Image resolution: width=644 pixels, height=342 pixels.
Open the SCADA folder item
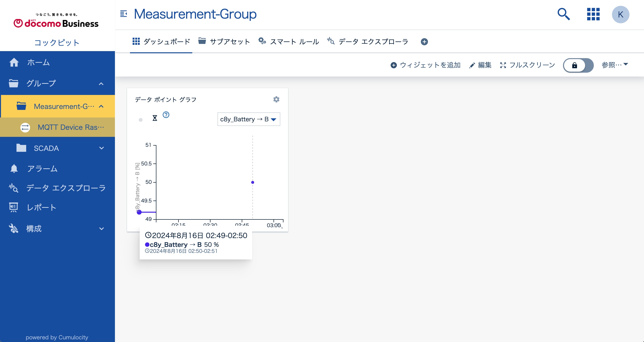point(57,148)
